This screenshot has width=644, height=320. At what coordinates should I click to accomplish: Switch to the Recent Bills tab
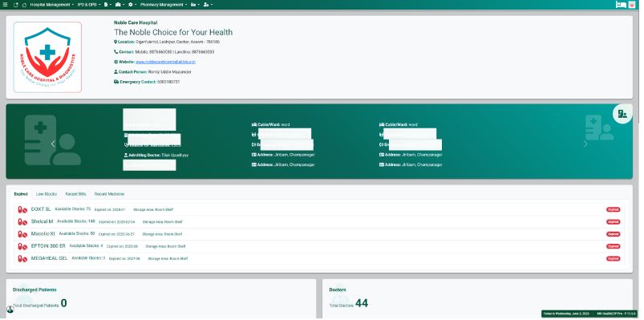coord(75,194)
